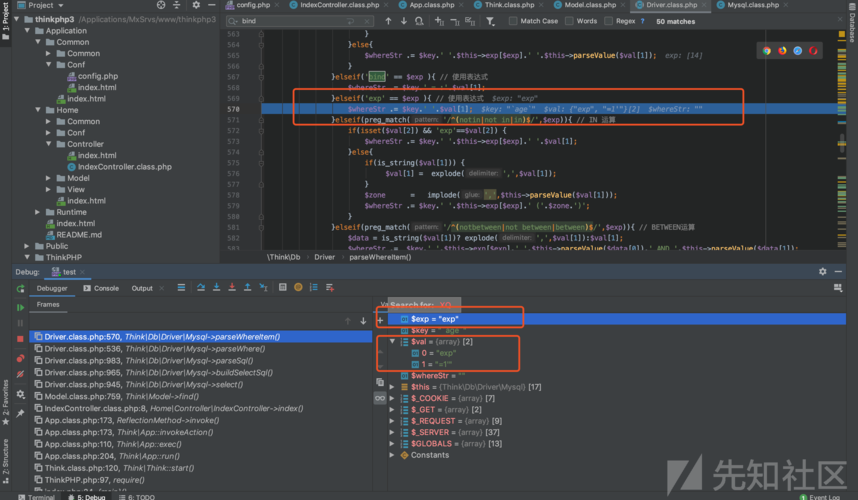Click Run to Cursor icon
The height and width of the screenshot is (500, 858).
[x=263, y=287]
